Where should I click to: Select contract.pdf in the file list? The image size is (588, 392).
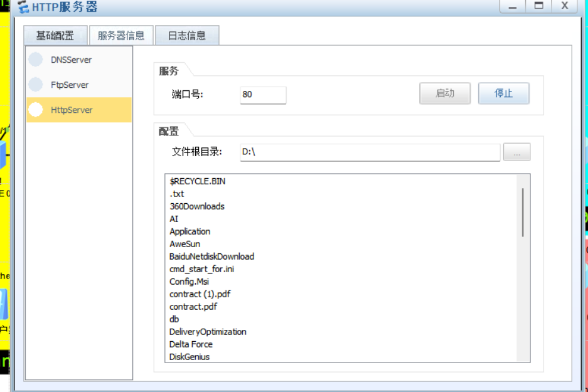click(193, 307)
